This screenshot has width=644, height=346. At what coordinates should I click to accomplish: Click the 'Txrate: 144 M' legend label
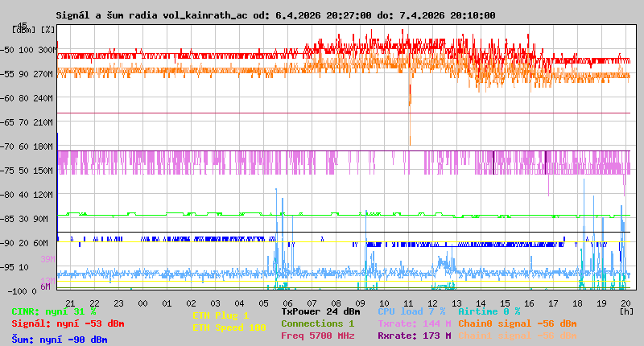pos(415,323)
